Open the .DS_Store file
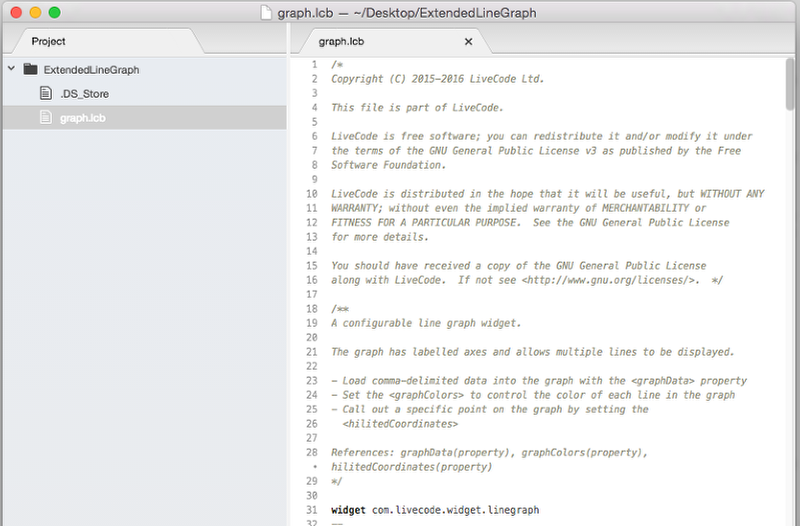 85,94
